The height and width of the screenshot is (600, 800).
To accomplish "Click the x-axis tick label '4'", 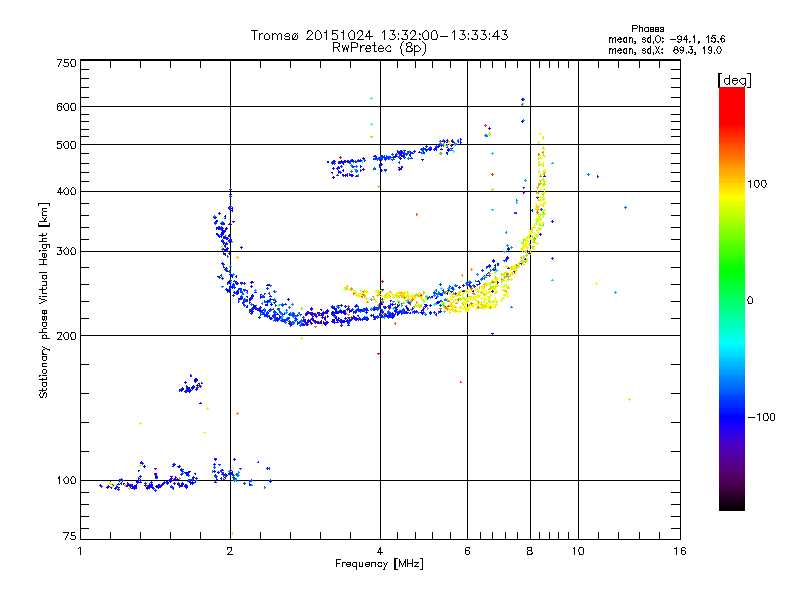I will tap(380, 551).
